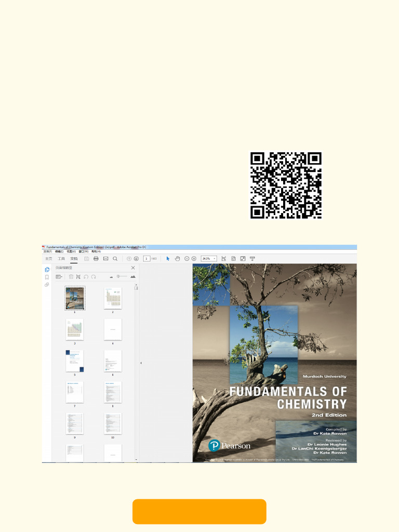Select page 1 cover thumbnail

click(75, 298)
